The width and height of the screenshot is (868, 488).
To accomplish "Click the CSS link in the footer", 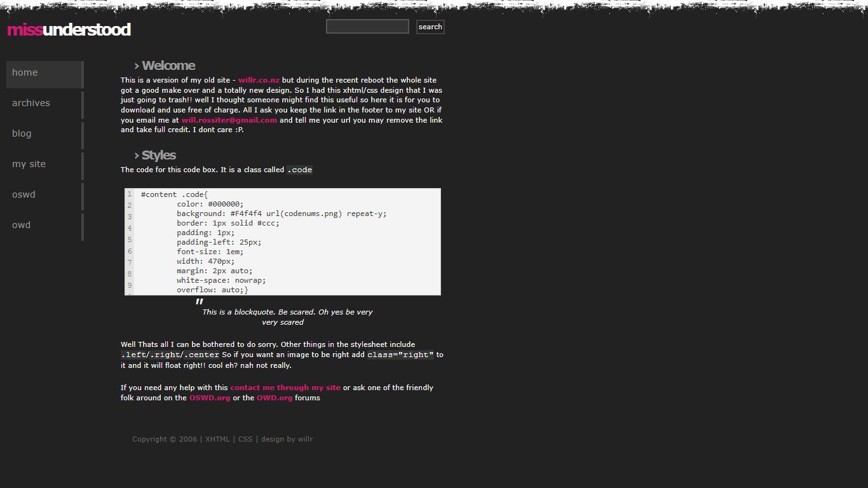I will click(245, 439).
